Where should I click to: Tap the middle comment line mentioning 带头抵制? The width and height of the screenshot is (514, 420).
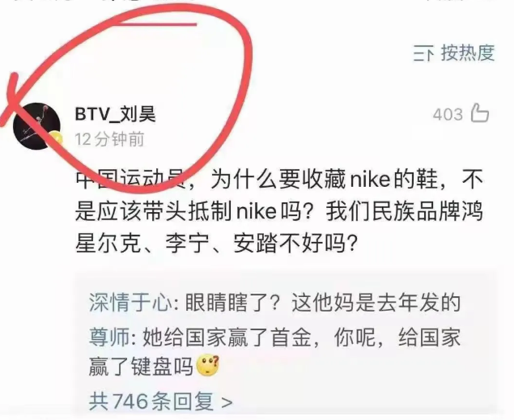pyautogui.click(x=279, y=212)
